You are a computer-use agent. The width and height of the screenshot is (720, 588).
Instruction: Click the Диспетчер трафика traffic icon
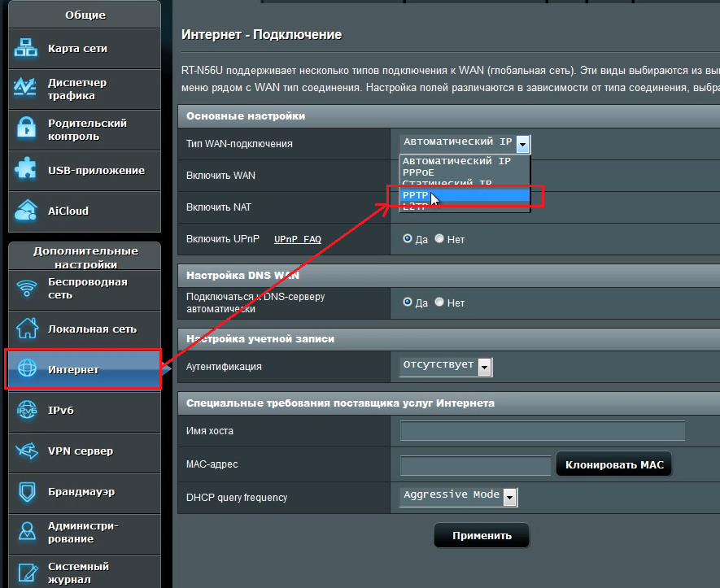(24, 87)
